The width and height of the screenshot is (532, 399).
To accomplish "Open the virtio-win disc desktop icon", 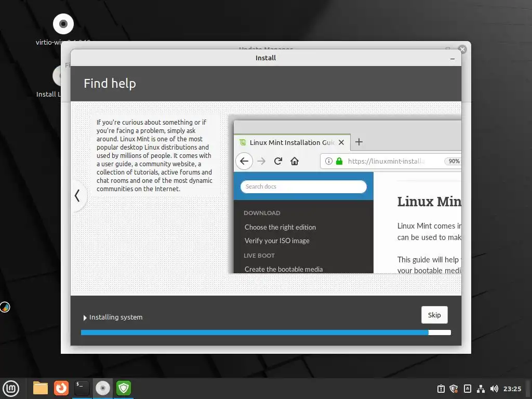I will coord(63,24).
